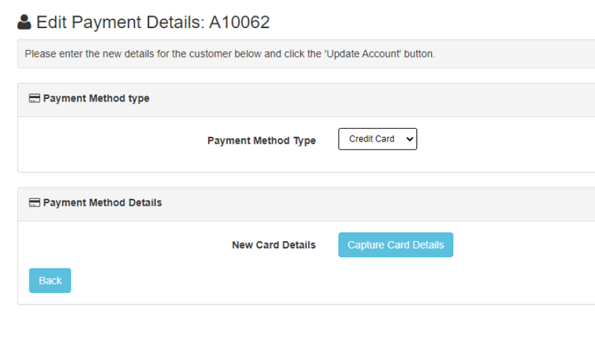This screenshot has width=595, height=364.
Task: Click the 'Edit Payment Details' page heading
Action: (x=120, y=23)
